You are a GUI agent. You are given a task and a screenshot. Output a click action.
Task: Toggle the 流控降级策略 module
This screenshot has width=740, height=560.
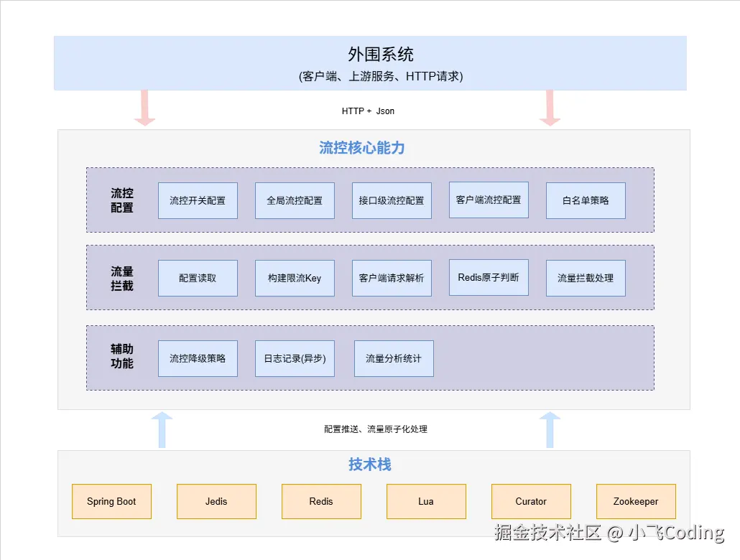pyautogui.click(x=198, y=358)
